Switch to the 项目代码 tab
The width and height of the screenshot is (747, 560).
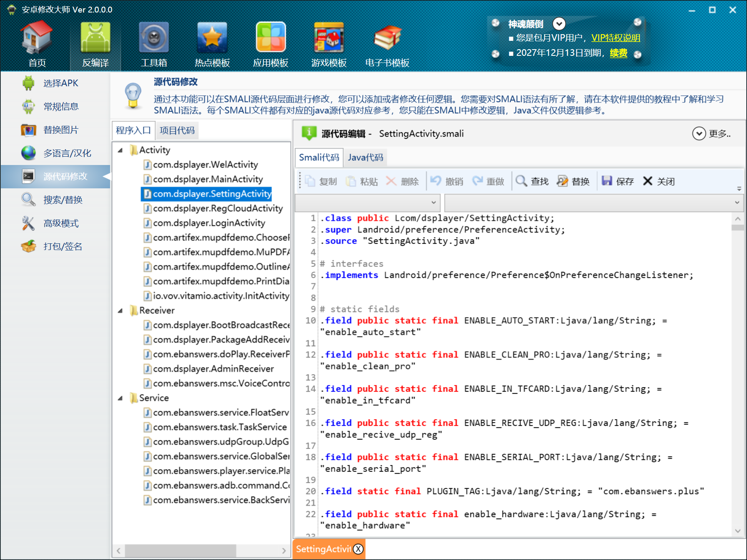coord(177,130)
